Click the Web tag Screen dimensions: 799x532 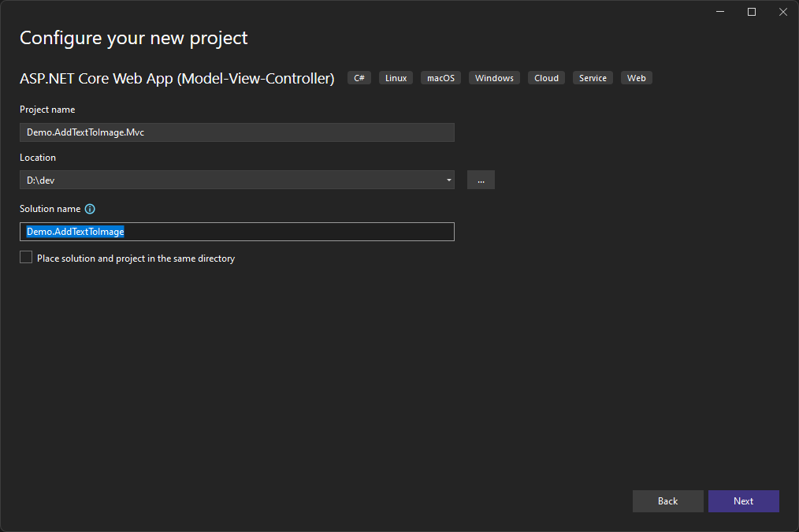(637, 78)
